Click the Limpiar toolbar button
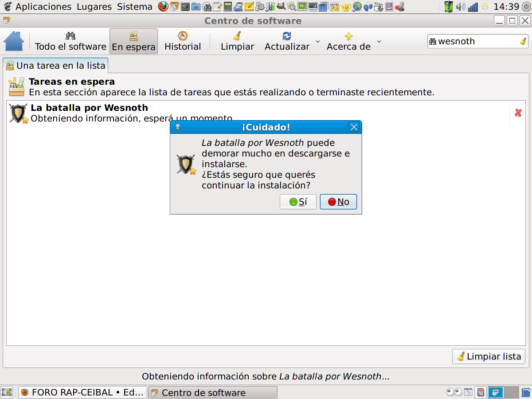The height and width of the screenshot is (399, 532). (x=237, y=41)
